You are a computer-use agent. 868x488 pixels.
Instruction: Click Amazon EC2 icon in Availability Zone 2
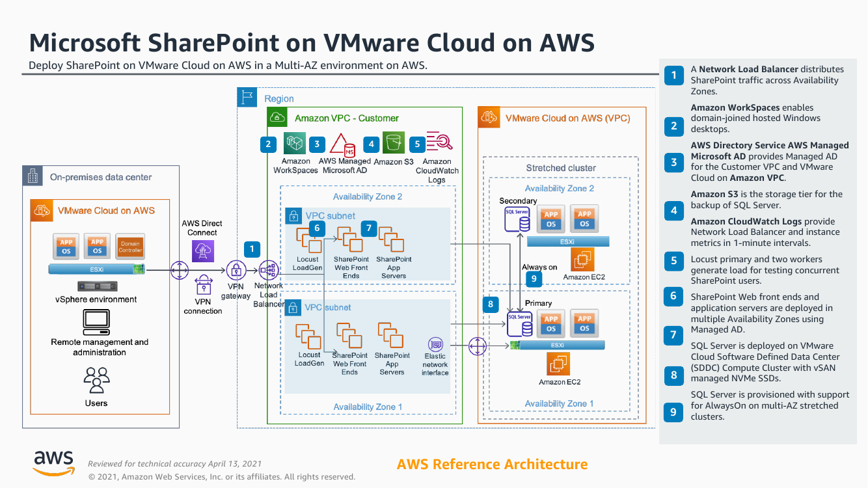pyautogui.click(x=582, y=260)
